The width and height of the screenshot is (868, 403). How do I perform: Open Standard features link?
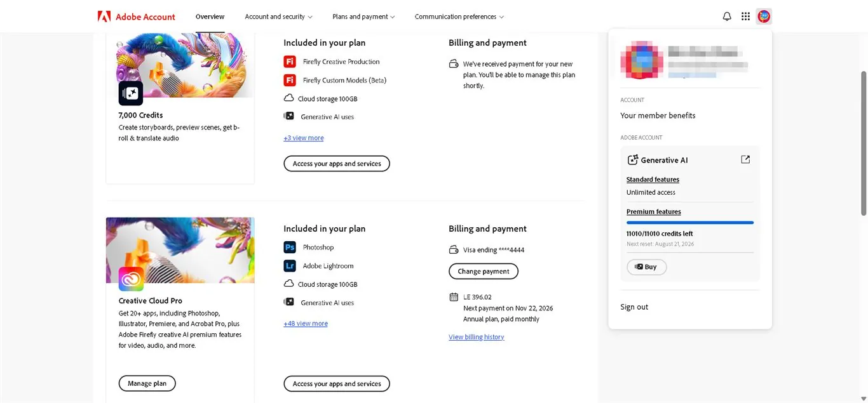coord(653,180)
